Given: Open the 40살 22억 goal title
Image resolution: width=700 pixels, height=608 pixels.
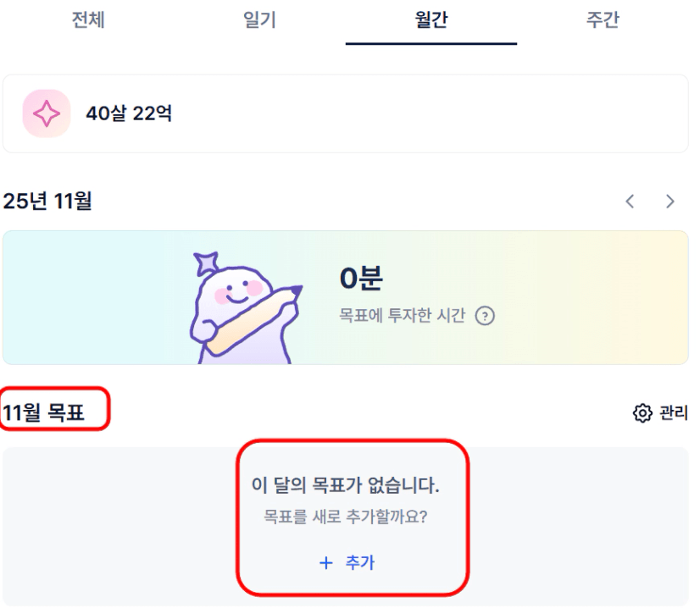Looking at the screenshot, I should click(129, 113).
